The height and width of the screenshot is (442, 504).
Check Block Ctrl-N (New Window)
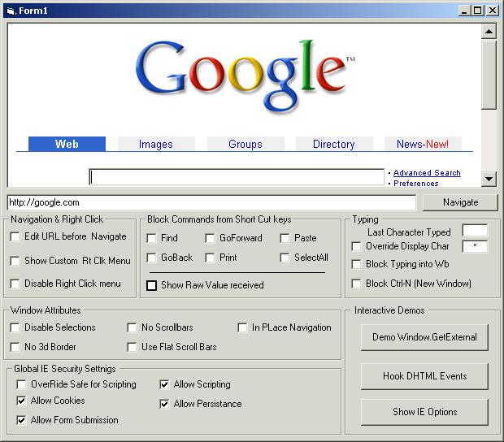[356, 284]
